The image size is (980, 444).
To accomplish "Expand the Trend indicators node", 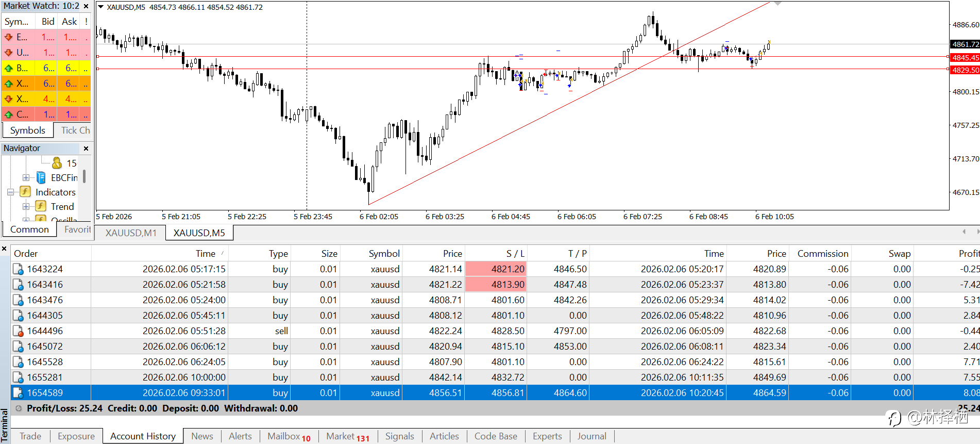I will click(x=26, y=207).
